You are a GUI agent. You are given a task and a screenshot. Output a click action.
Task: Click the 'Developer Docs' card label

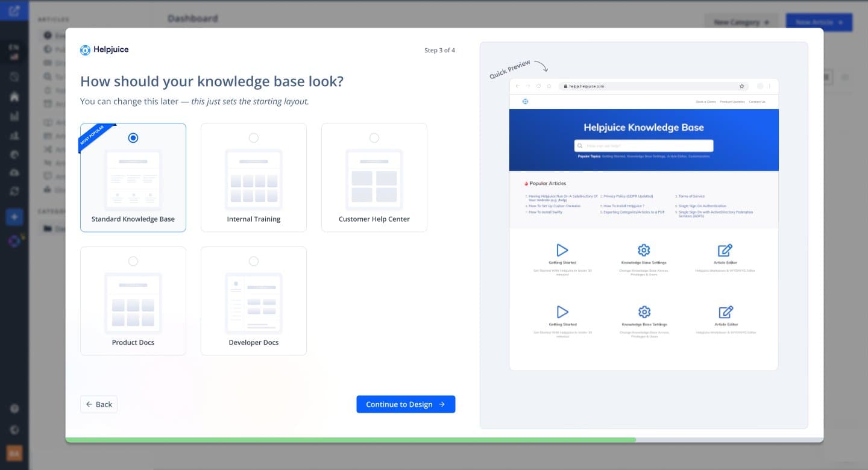click(x=254, y=342)
